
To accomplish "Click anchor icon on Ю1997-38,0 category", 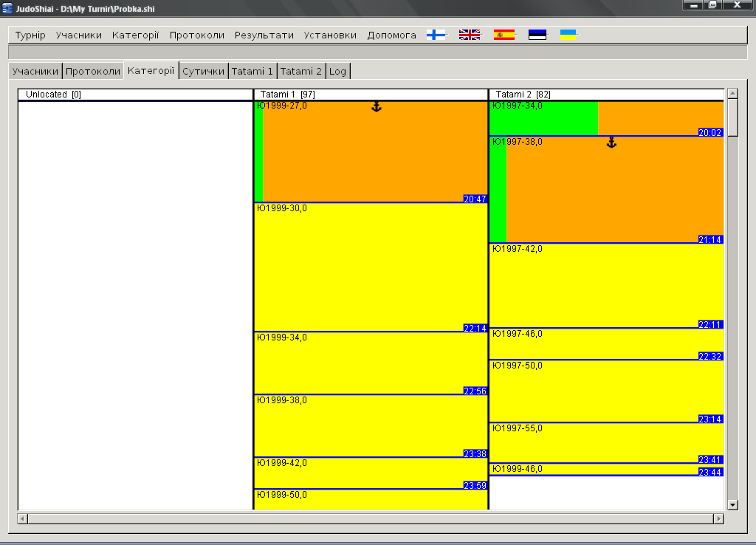I will coord(611,143).
